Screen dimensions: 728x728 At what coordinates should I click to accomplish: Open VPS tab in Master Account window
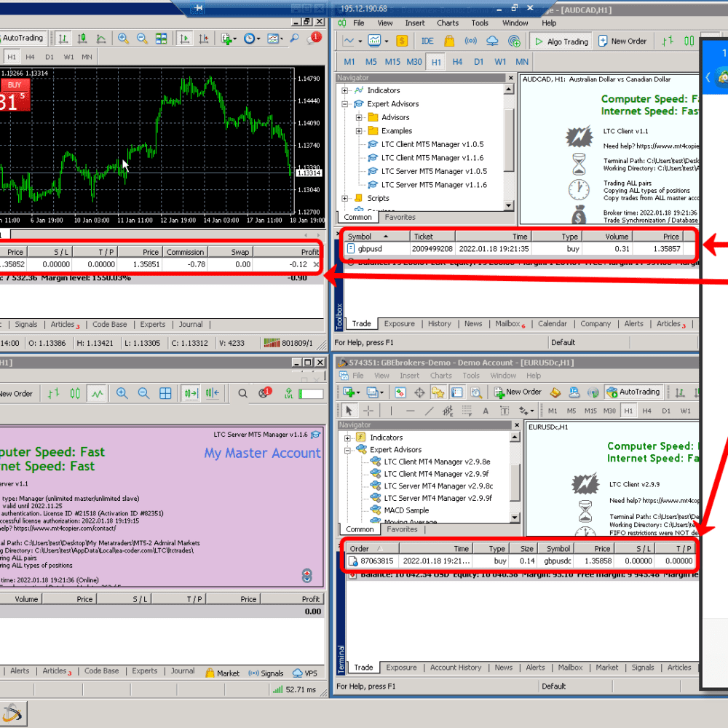click(306, 673)
